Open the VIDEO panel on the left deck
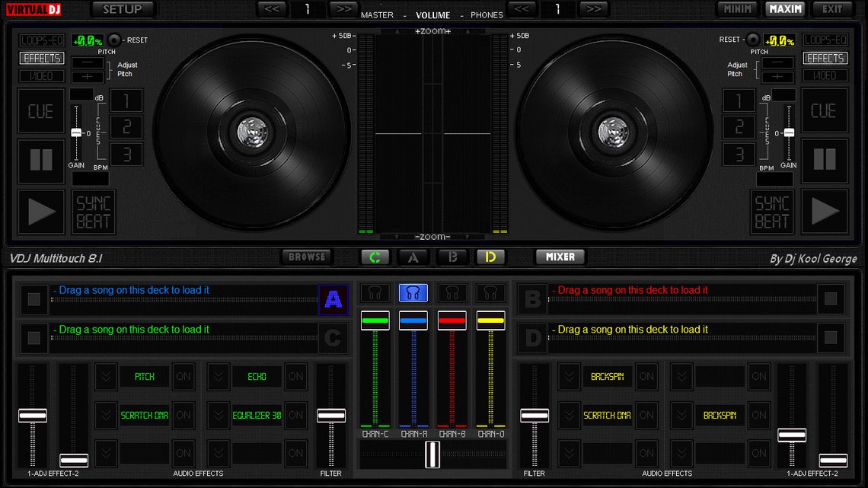Image resolution: width=868 pixels, height=488 pixels. point(41,75)
